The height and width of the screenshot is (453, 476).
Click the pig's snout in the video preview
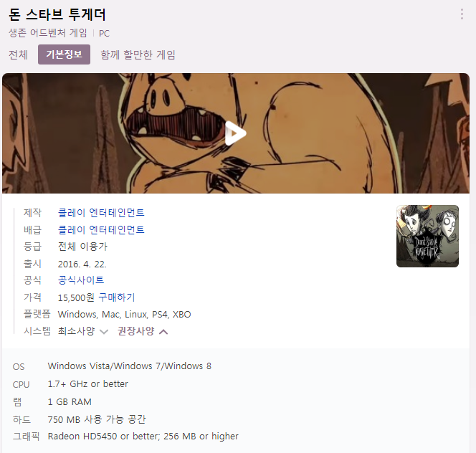[x=160, y=97]
